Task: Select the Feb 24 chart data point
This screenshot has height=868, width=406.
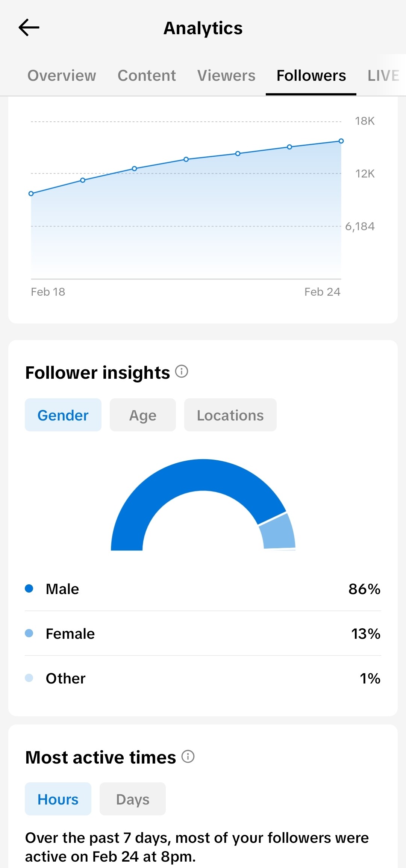Action: tap(341, 141)
